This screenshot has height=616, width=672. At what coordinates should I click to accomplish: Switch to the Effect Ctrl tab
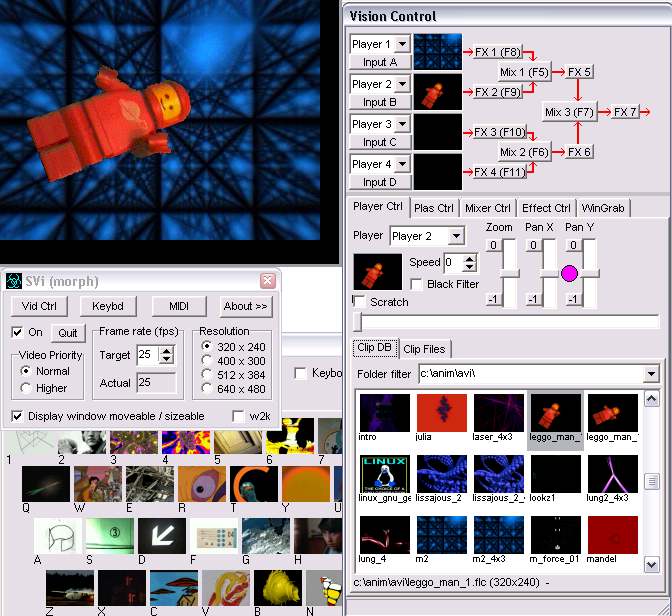coord(546,208)
